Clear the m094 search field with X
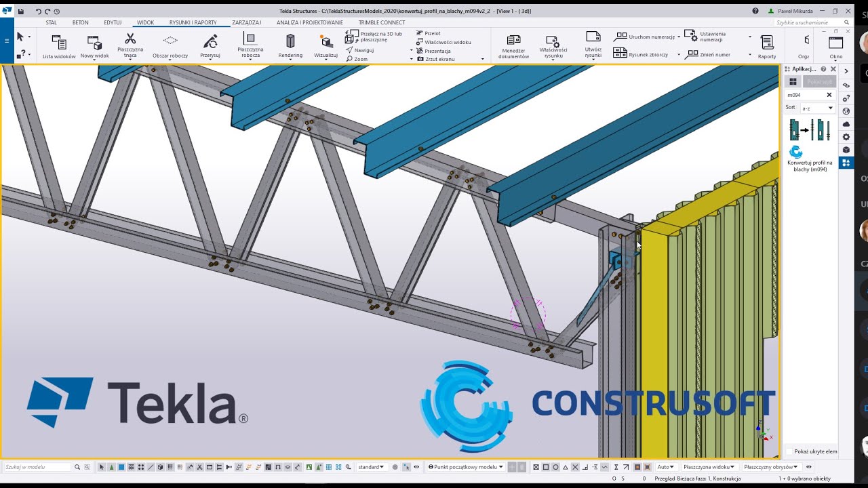 829,95
